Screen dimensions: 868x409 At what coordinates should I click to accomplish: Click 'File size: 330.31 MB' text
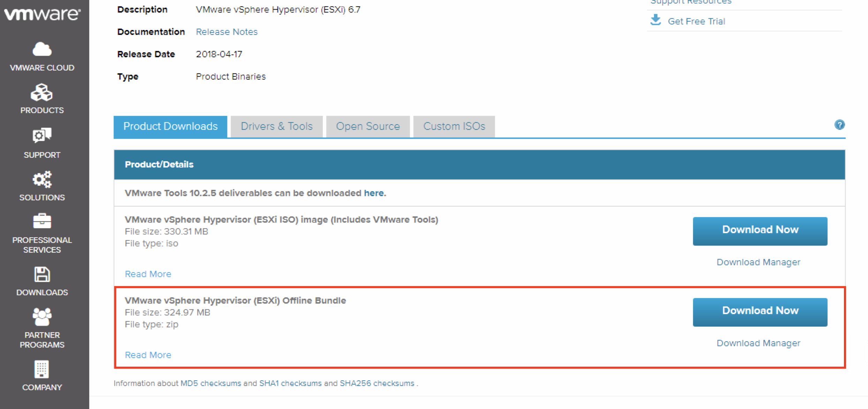166,231
